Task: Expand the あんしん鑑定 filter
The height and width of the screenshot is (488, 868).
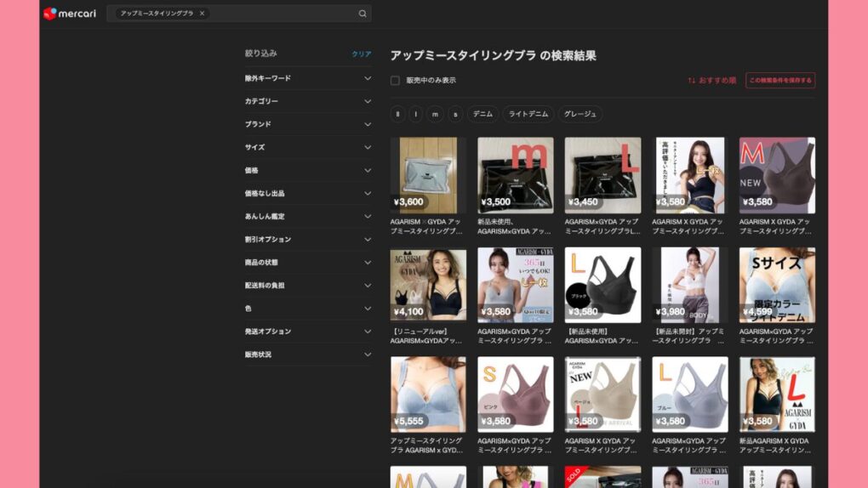Action: pos(308,216)
